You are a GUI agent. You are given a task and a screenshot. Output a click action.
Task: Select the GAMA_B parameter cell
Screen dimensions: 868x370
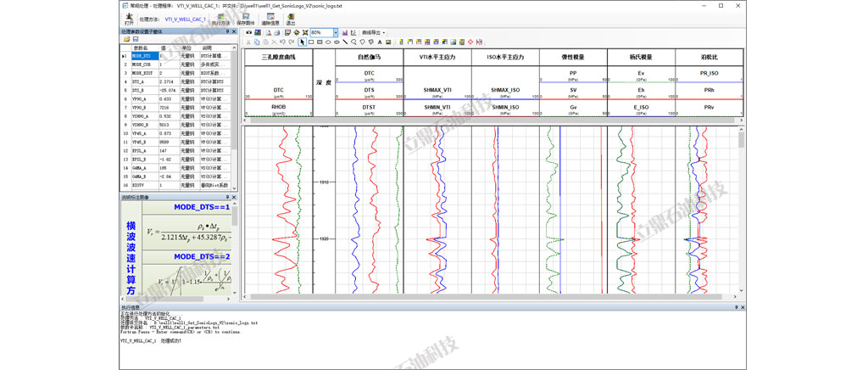click(144, 177)
